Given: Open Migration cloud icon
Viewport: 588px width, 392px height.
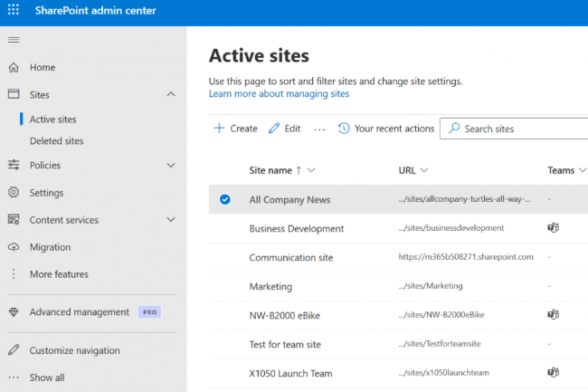Looking at the screenshot, I should 14,247.
